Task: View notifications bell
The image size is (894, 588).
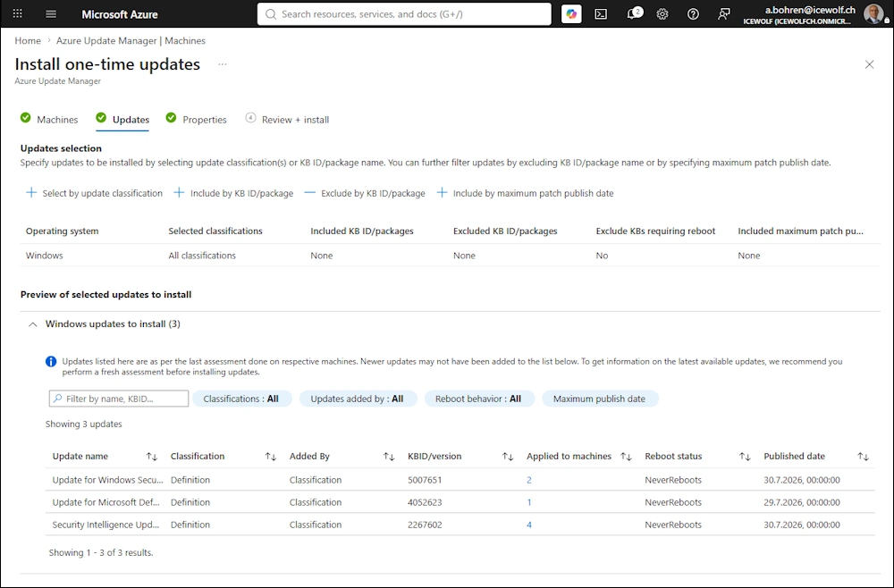Action: tap(632, 14)
